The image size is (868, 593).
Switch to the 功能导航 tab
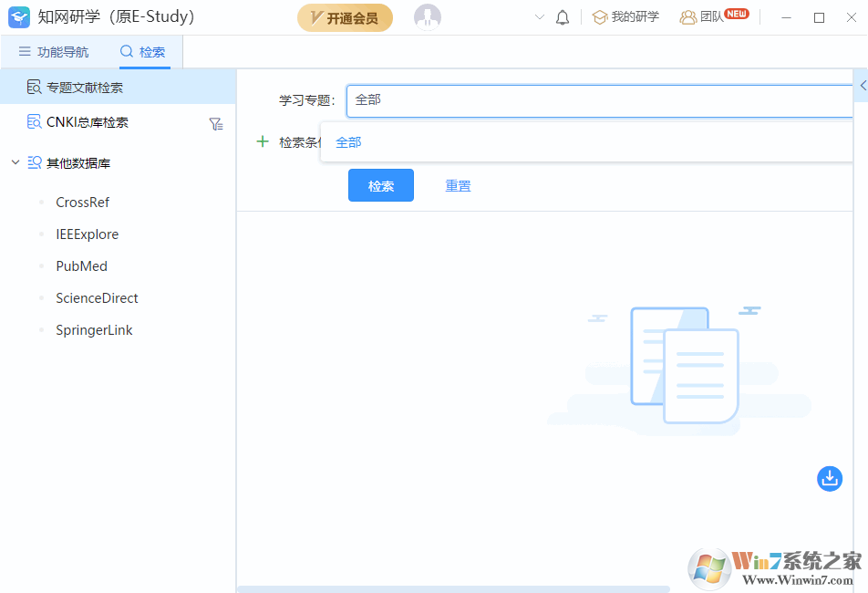click(x=54, y=52)
